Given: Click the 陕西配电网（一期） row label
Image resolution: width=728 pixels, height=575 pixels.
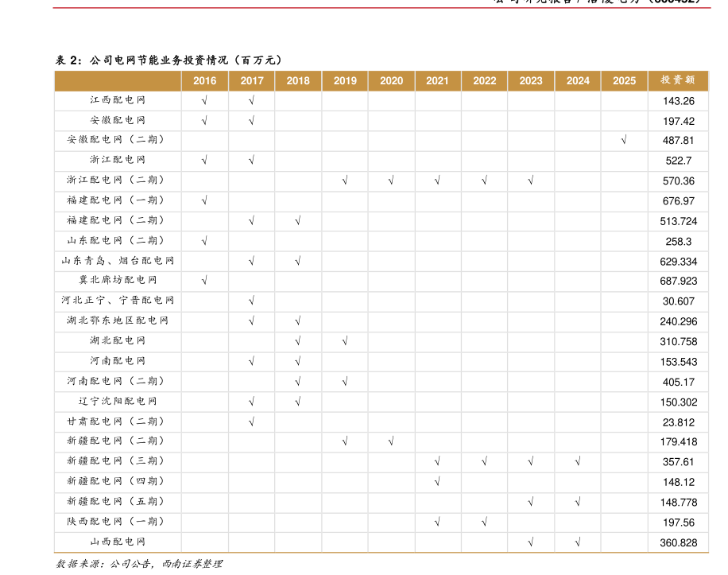Looking at the screenshot, I should (118, 522).
